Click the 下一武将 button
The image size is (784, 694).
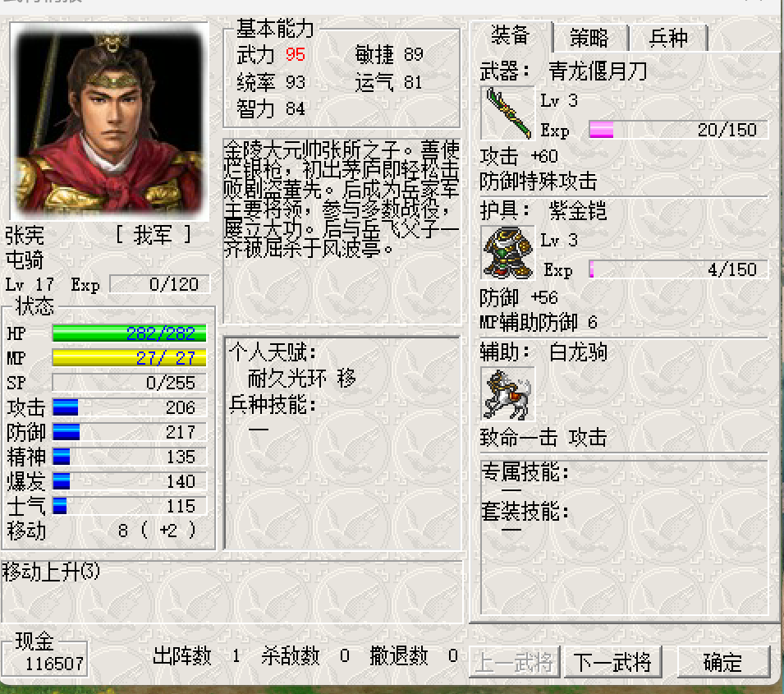coord(612,662)
